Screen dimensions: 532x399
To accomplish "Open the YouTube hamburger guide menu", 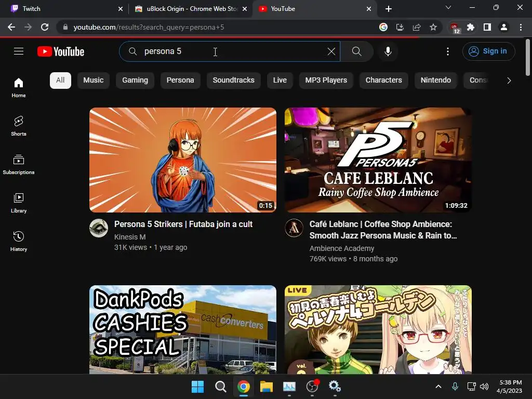I will 19,51.
